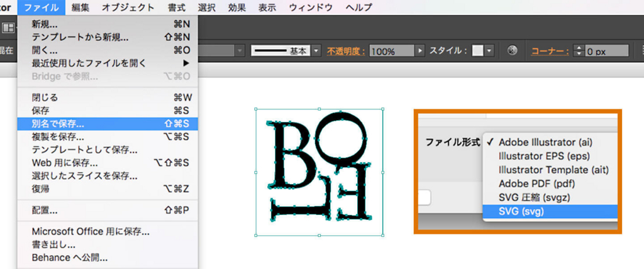Choose テンプレートから新規... menu entry
This screenshot has height=269, width=644.
coord(108,37)
